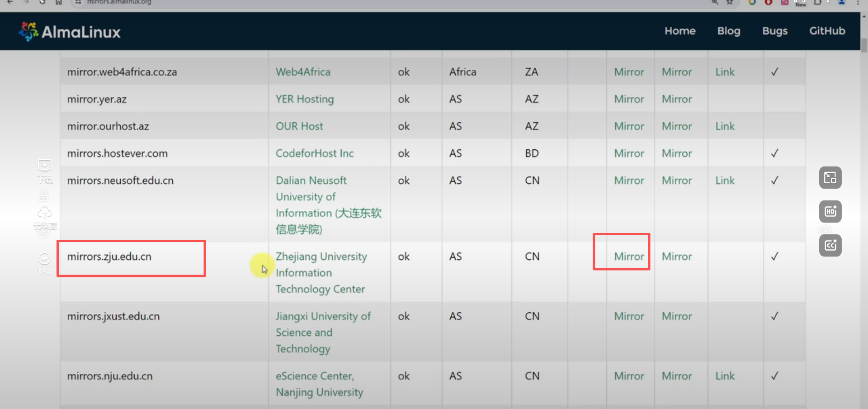The image size is (868, 409).
Task: Click second Mirror link in mirror.yer.az row
Action: tap(677, 99)
